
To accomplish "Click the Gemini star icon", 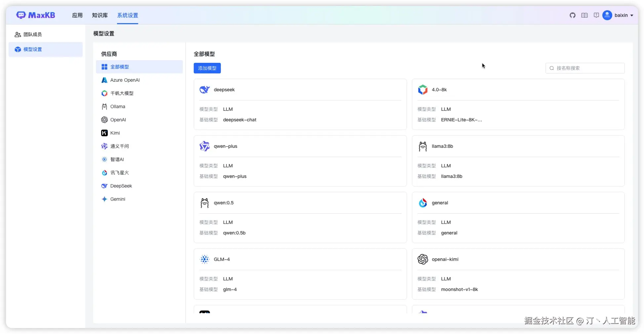I will click(104, 199).
